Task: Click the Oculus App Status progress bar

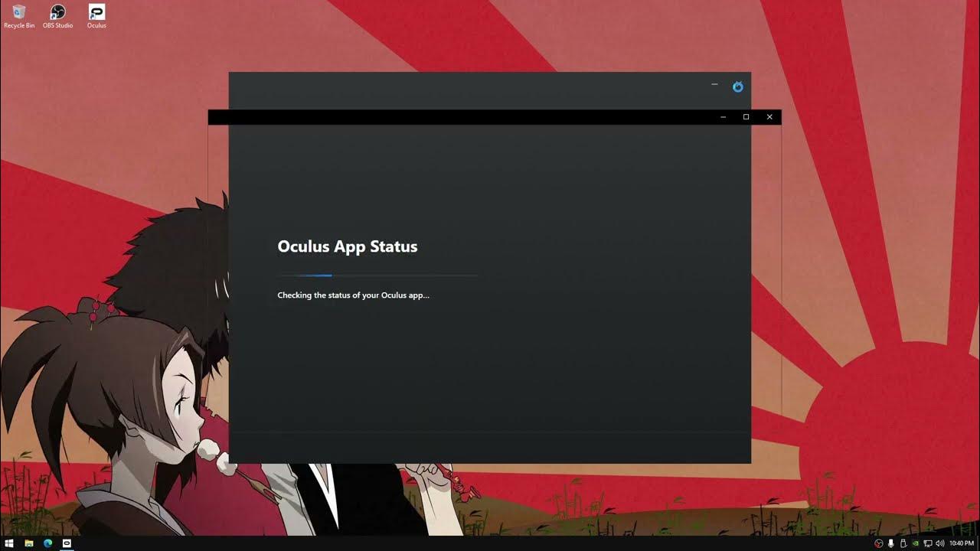Action: [378, 275]
